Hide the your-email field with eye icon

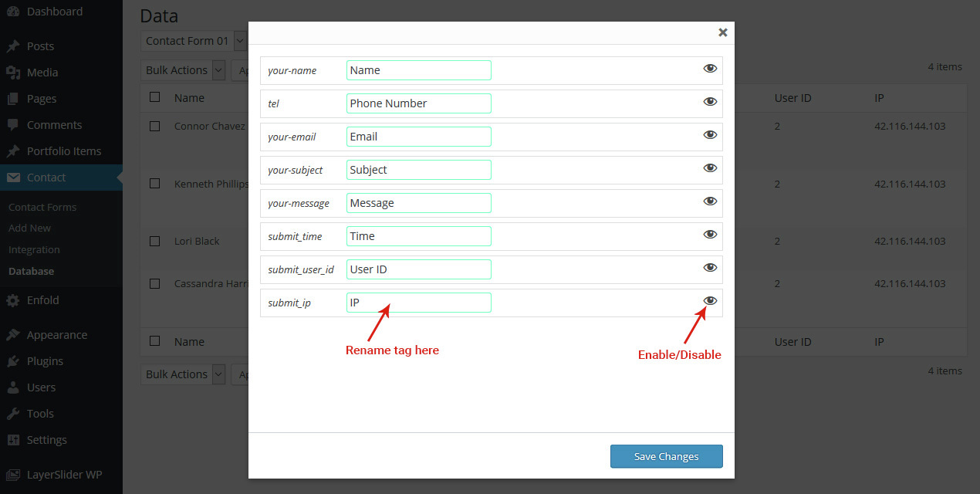tap(710, 135)
